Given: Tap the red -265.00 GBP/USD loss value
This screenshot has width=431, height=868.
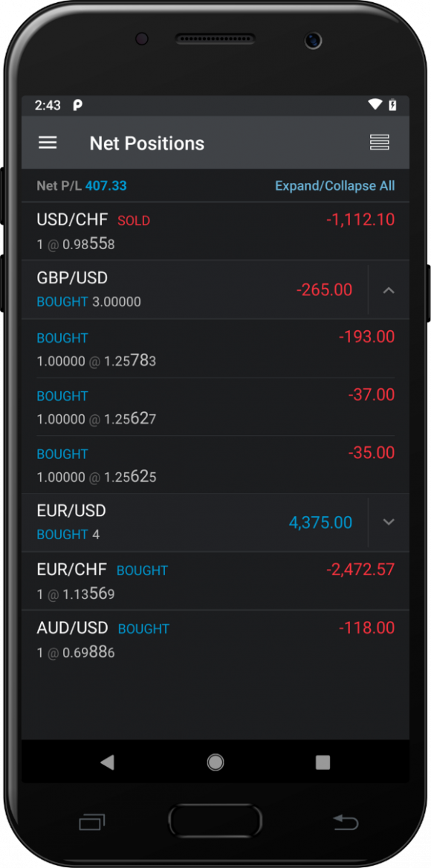Looking at the screenshot, I should click(325, 290).
